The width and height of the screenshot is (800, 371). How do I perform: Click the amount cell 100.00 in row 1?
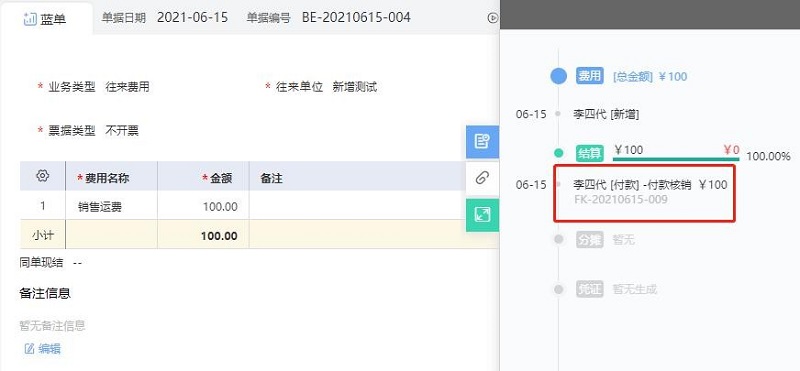pyautogui.click(x=203, y=206)
